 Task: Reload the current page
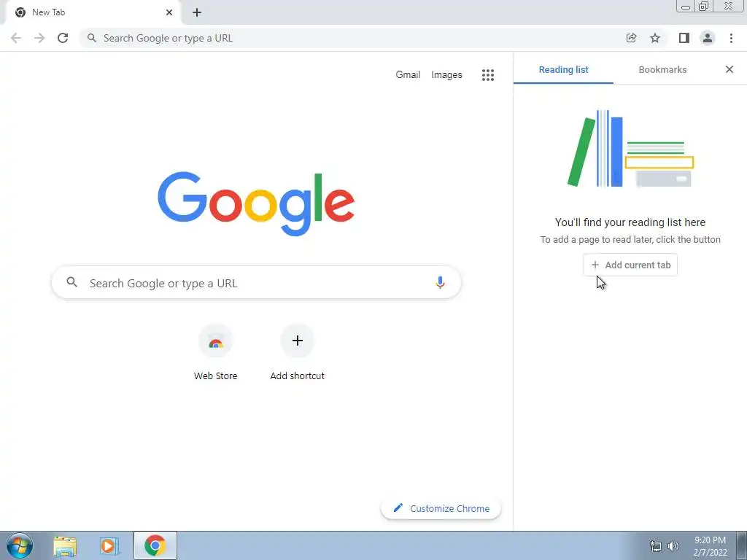[x=63, y=38]
